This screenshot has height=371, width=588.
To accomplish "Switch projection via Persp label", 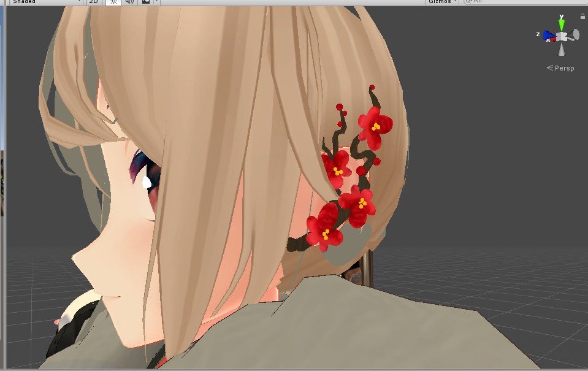I will coord(560,68).
